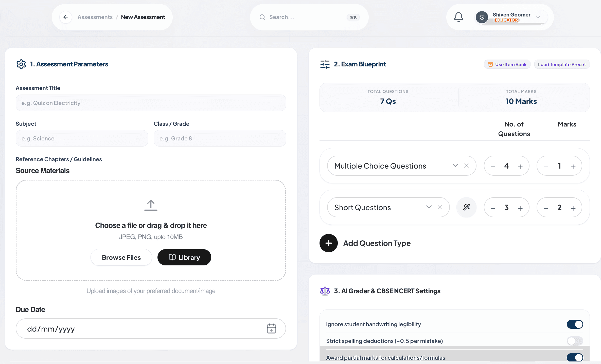601x364 pixels.
Task: Increase Multiple Choice question count
Action: 520,166
